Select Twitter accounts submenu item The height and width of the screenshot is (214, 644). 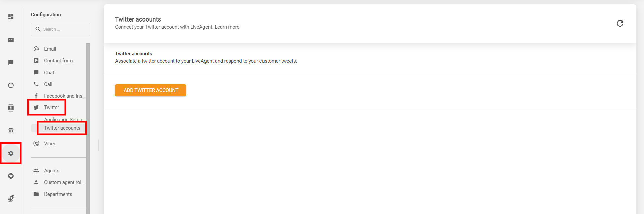[62, 128]
